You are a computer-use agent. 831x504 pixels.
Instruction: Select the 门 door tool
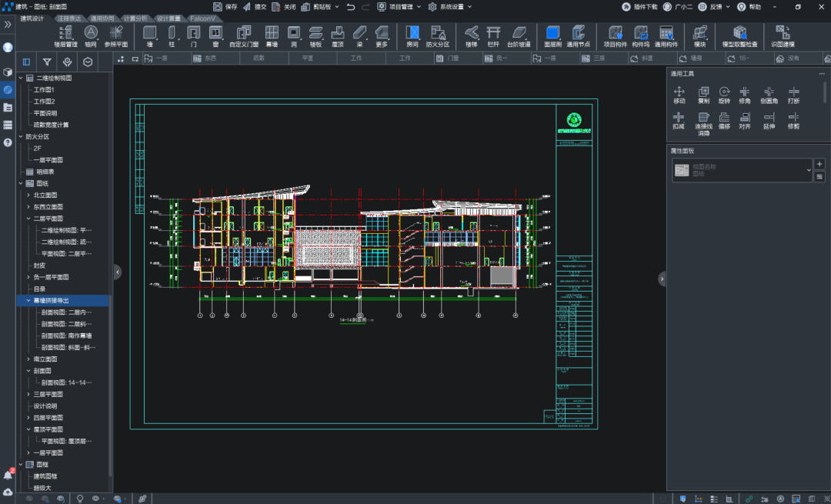tap(193, 36)
